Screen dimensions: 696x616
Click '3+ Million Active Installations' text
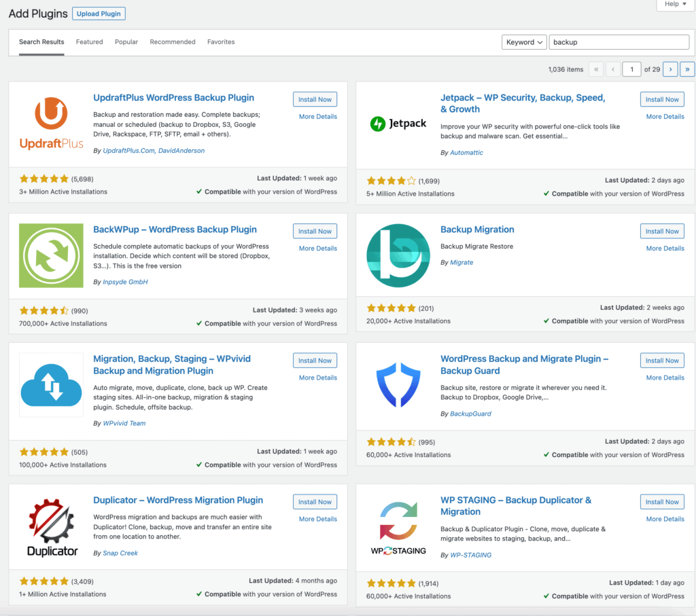(63, 192)
